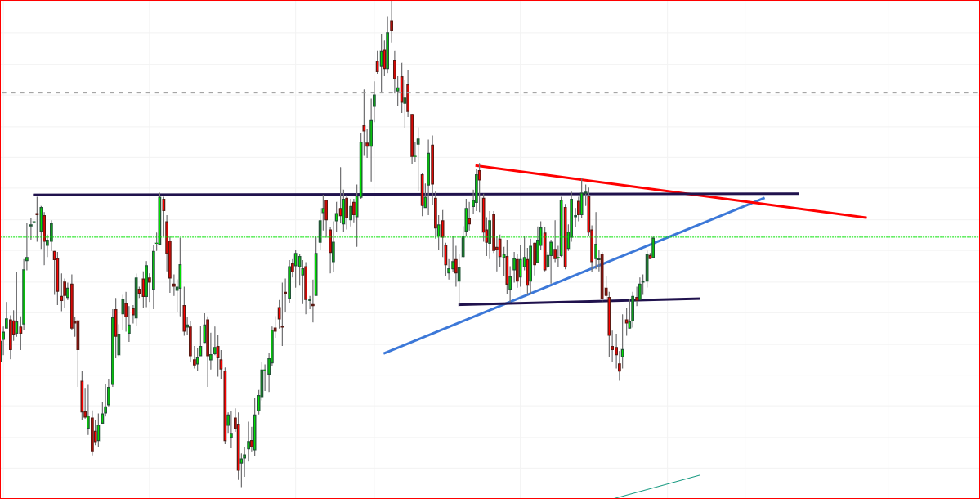Select the red descending trendline
Image resolution: width=980 pixels, height=499 pixels.
coord(671,191)
